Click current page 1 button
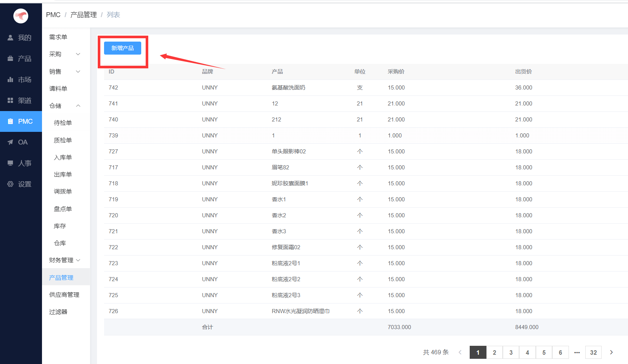This screenshot has height=364, width=628. coord(478,352)
